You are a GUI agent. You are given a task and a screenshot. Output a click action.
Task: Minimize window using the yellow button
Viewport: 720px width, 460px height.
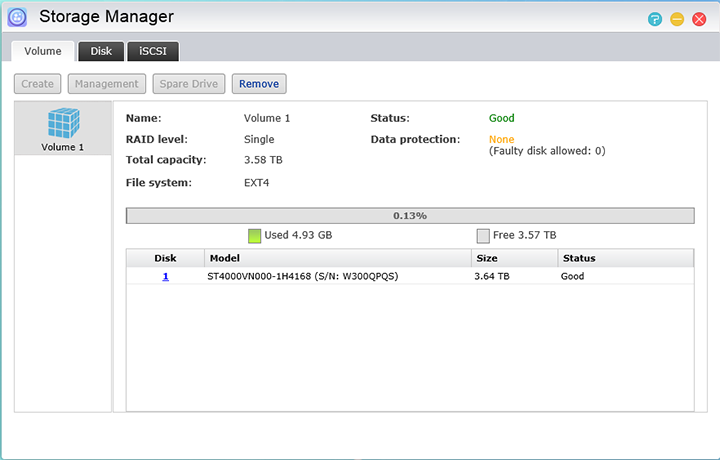[677, 19]
